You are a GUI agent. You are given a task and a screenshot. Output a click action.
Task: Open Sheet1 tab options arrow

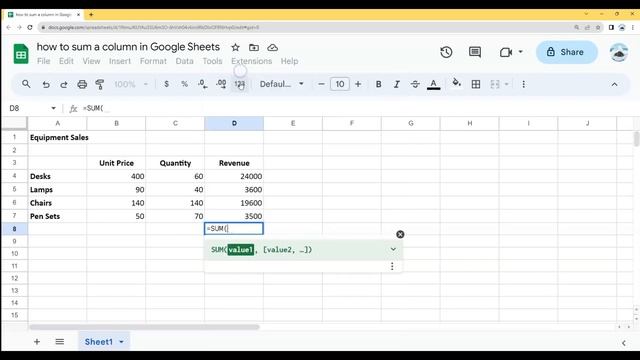click(121, 342)
